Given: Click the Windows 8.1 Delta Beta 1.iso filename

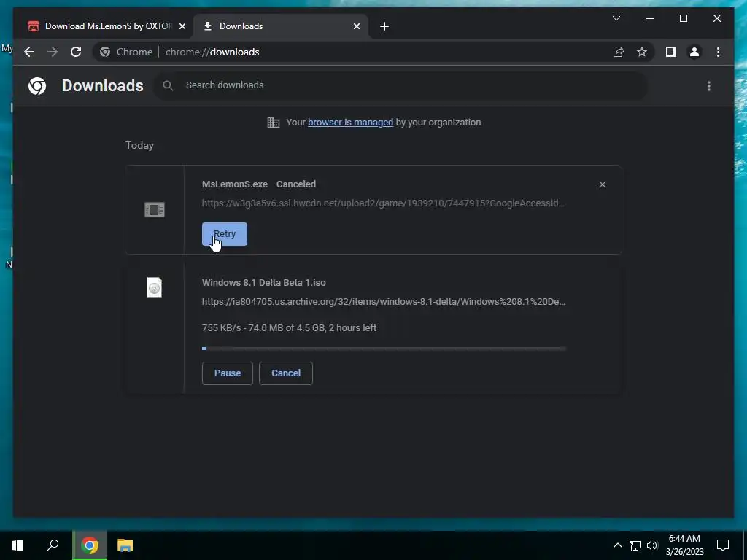Looking at the screenshot, I should tap(264, 282).
